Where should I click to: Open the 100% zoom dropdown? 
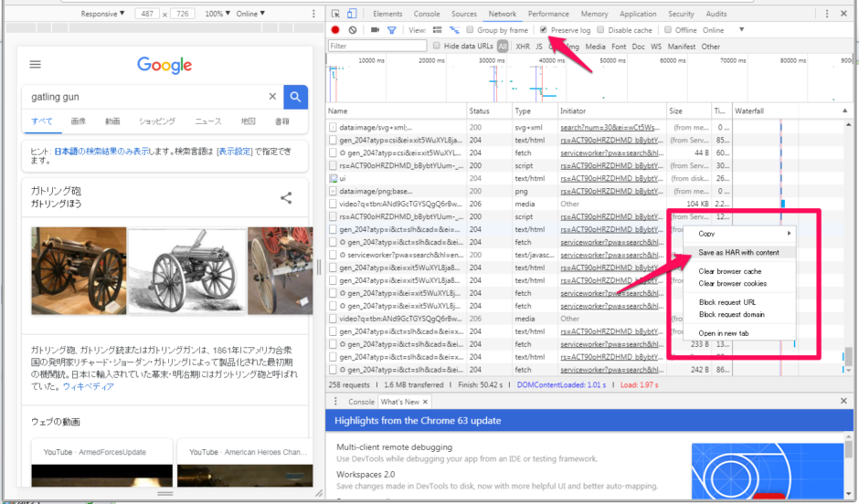coord(217,14)
